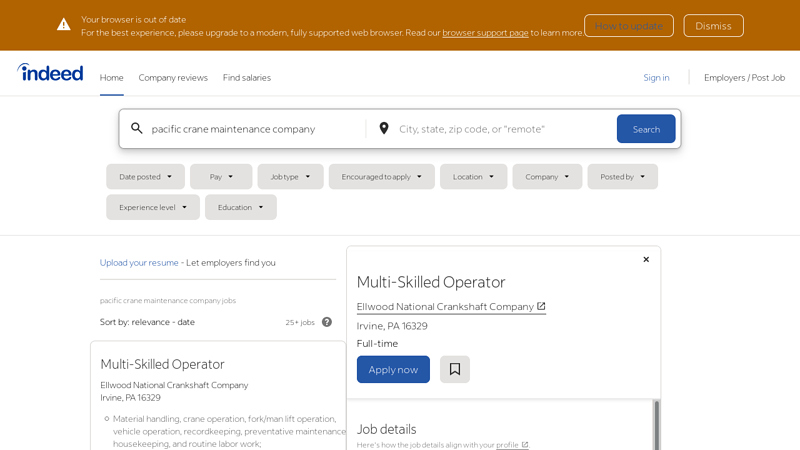Screen dimensions: 800x450
Task: Click the warning triangle icon in banner
Action: 64,24
